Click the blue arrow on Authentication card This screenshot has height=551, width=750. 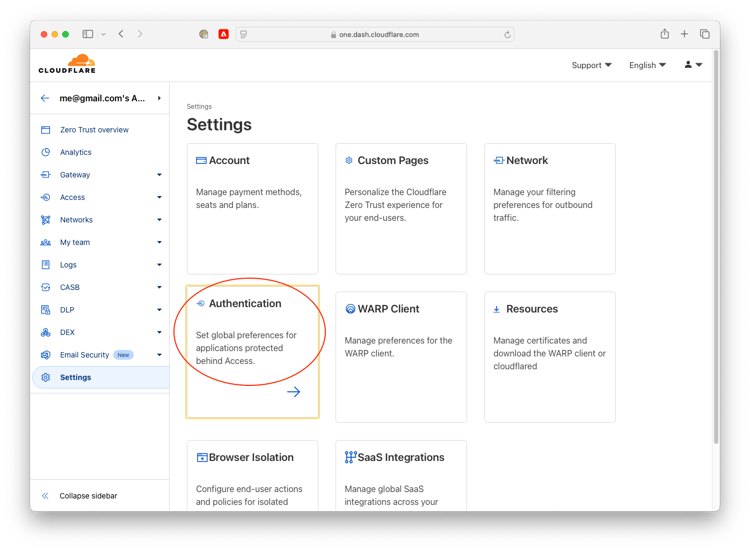pyautogui.click(x=293, y=392)
